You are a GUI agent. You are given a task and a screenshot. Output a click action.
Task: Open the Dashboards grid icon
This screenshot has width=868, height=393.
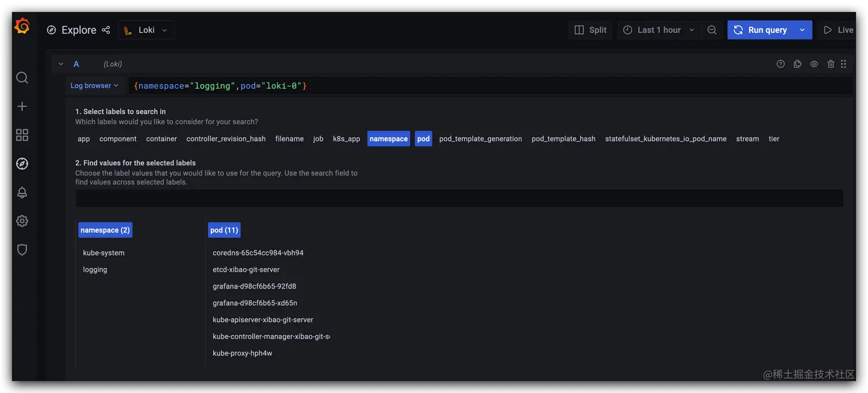(22, 135)
